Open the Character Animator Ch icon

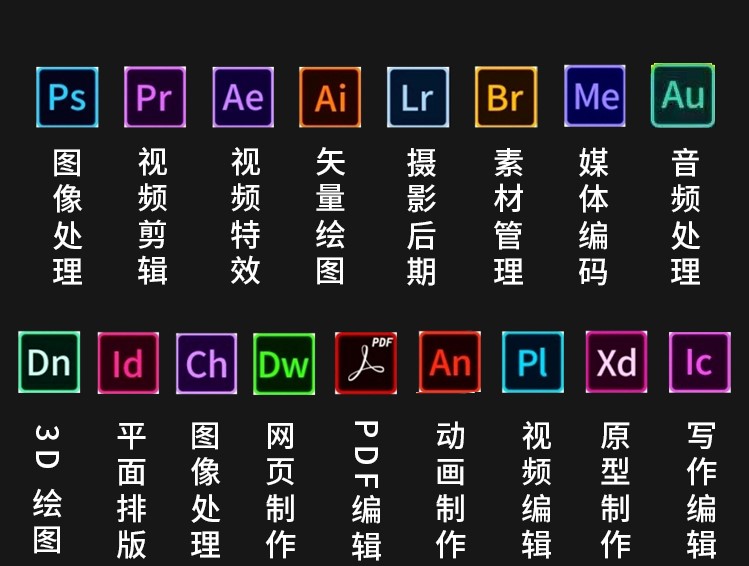206,363
